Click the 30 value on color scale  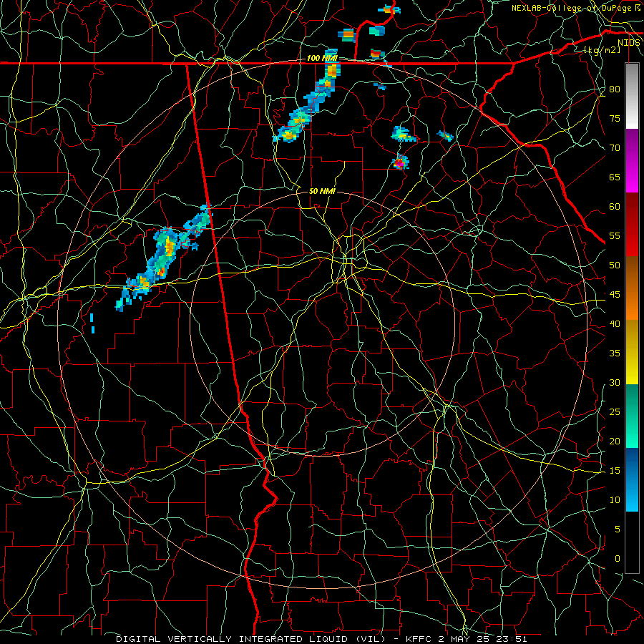615,383
